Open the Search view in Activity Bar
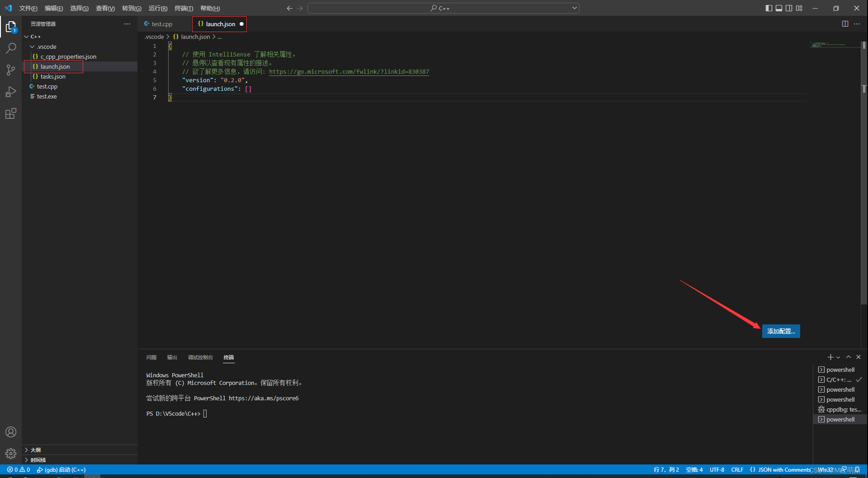 pos(11,48)
